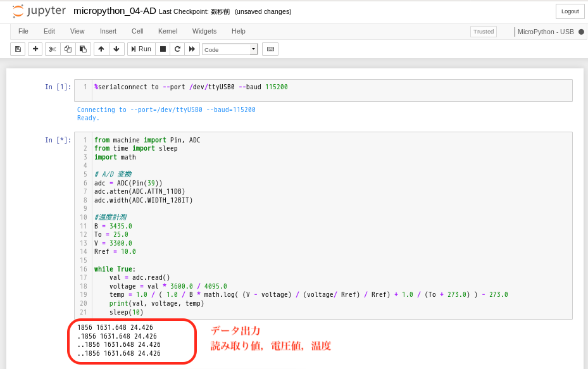Move the selected cell up
Viewport: 588px width, 369px height.
(101, 49)
